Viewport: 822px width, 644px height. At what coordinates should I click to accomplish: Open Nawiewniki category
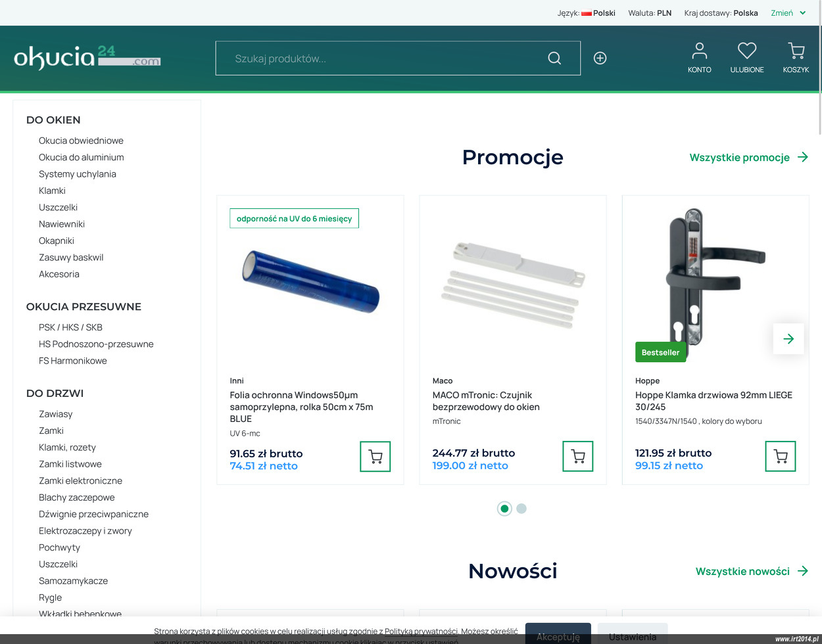pyautogui.click(x=62, y=224)
